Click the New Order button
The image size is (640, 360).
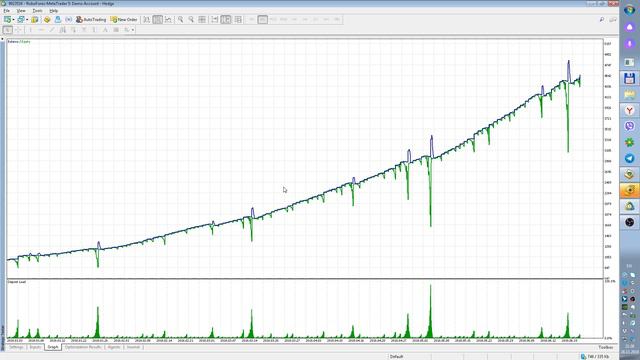click(x=124, y=20)
